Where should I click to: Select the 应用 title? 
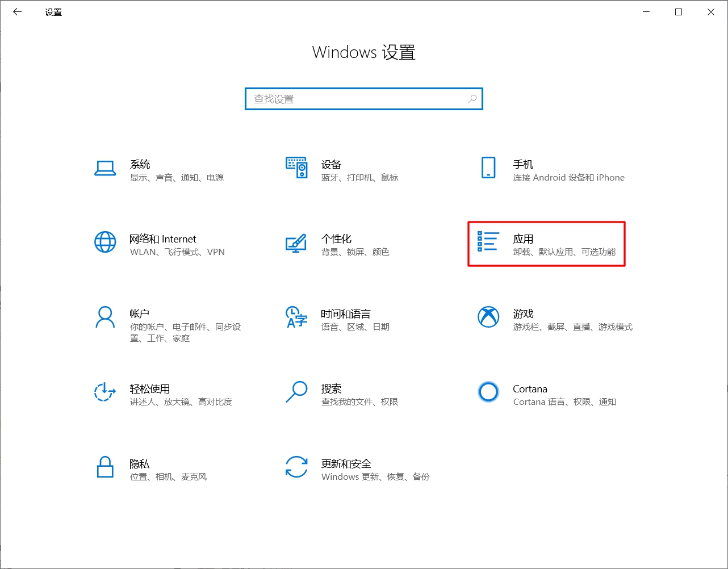(523, 239)
